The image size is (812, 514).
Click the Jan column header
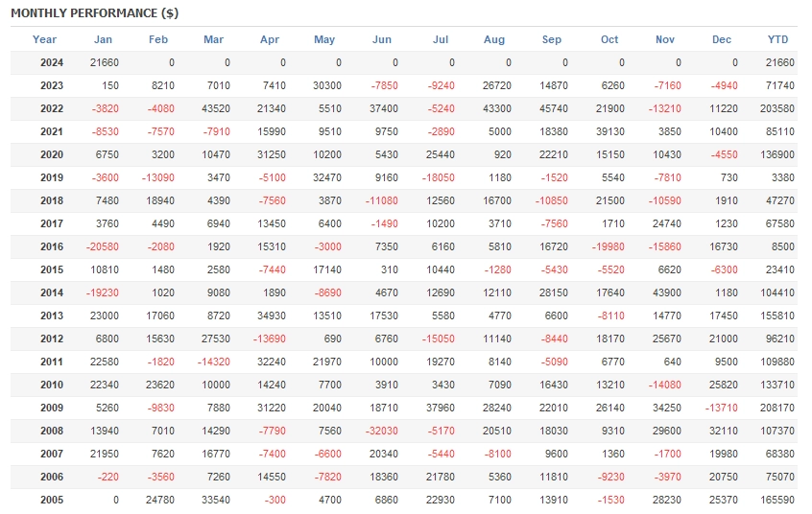pyautogui.click(x=103, y=40)
